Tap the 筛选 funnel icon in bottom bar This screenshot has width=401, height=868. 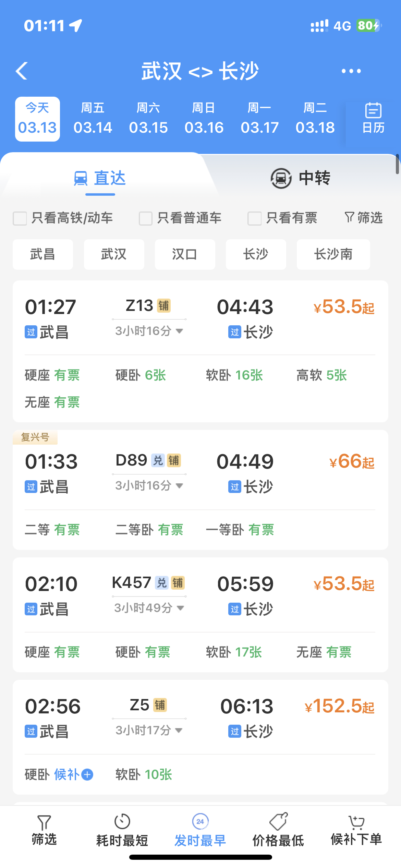(x=44, y=822)
